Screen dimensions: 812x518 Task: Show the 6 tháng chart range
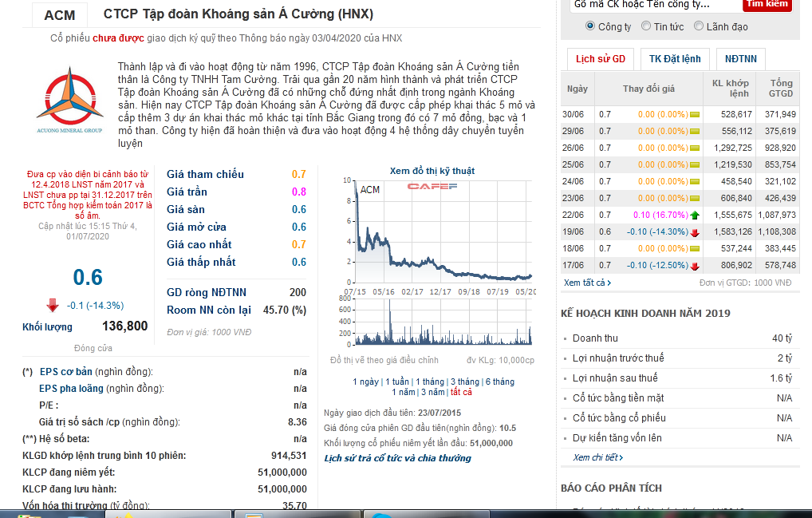coord(500,382)
